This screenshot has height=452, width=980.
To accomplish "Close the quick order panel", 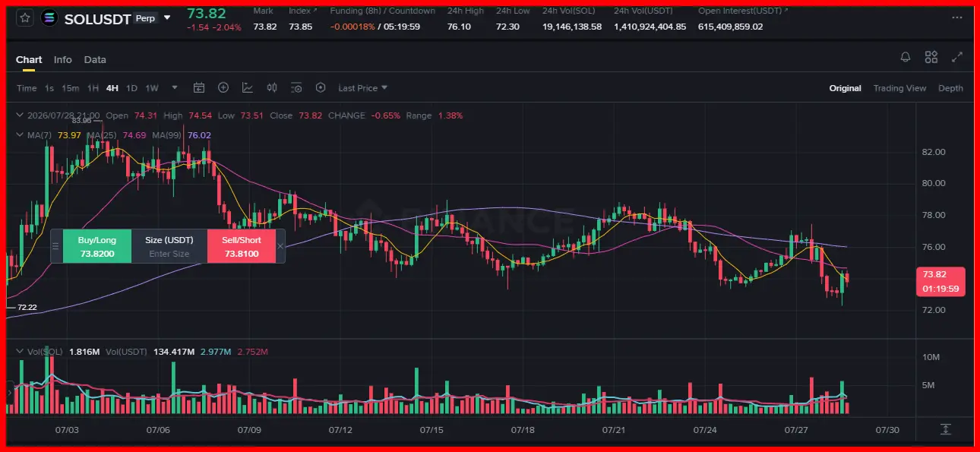I will point(280,246).
